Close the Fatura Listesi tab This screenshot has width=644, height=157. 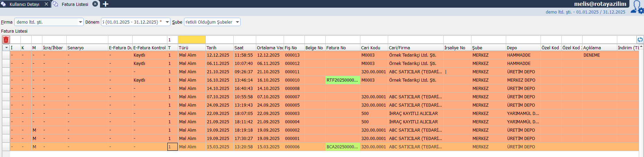95,4
